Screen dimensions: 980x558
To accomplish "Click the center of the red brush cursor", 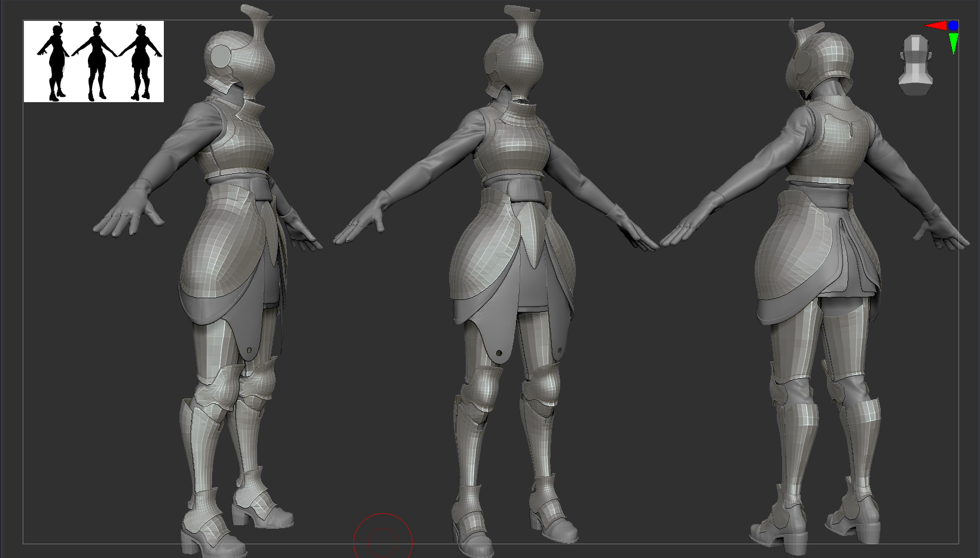I will pos(383,542).
